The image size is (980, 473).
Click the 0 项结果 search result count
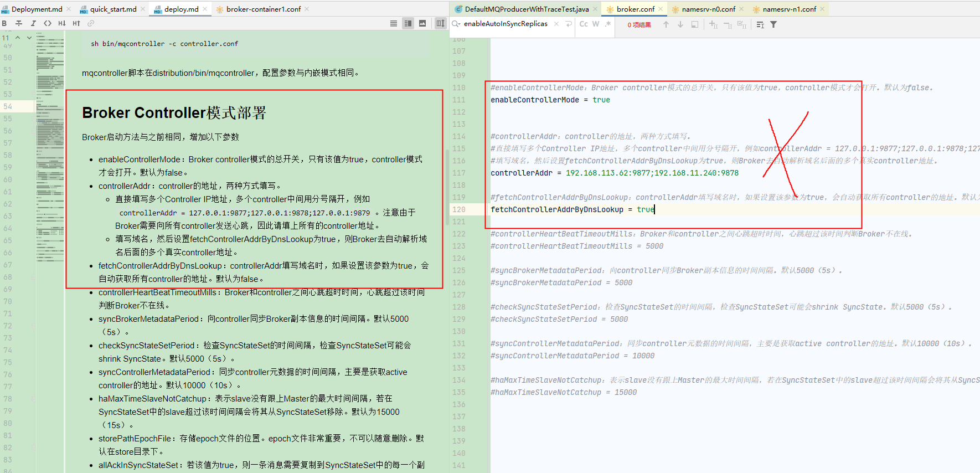[639, 24]
